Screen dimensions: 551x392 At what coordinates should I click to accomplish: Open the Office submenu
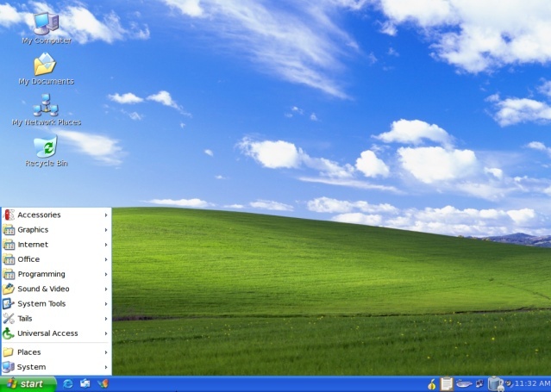(x=56, y=259)
